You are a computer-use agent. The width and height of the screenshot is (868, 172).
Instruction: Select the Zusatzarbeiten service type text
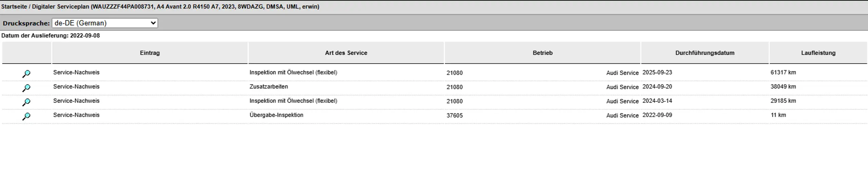point(269,87)
